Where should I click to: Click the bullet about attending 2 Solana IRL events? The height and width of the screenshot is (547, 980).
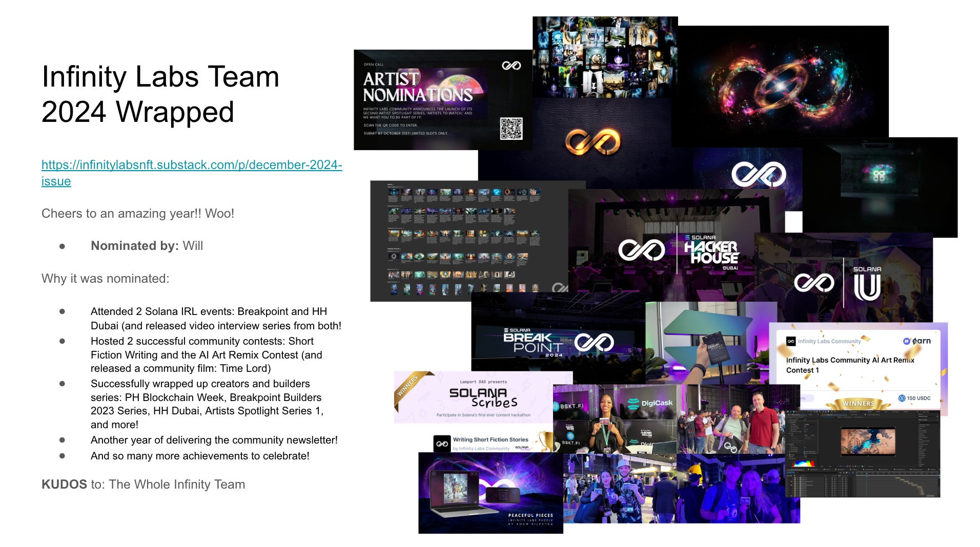coord(216,319)
